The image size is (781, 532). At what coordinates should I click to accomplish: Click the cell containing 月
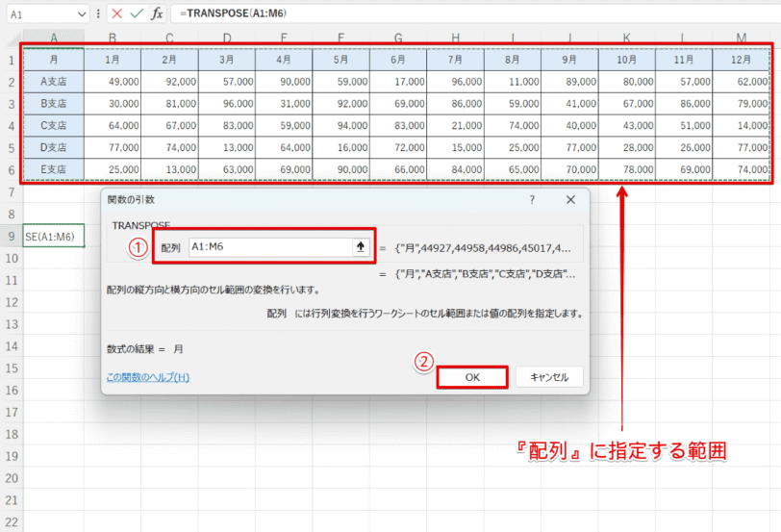tap(54, 60)
